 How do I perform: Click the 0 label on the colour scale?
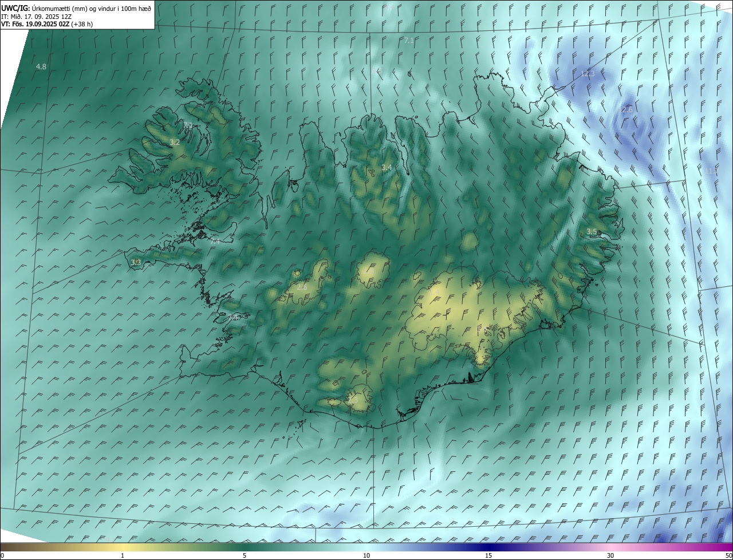tap(2, 555)
